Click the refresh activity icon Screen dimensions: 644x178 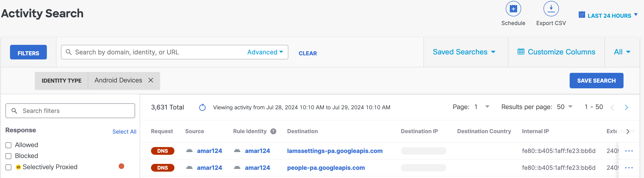point(202,107)
